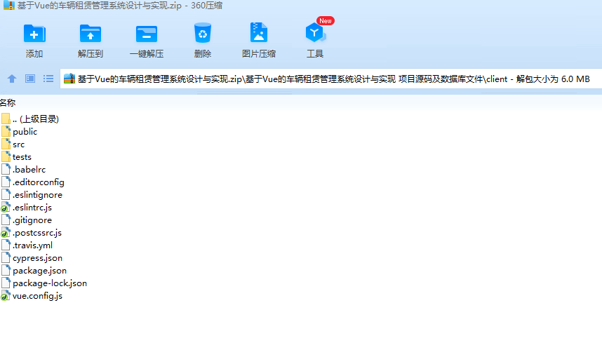Image resolution: width=602 pixels, height=364 pixels.
Task: Open the Image Compression (图片压缩) tool
Action: pyautogui.click(x=258, y=32)
